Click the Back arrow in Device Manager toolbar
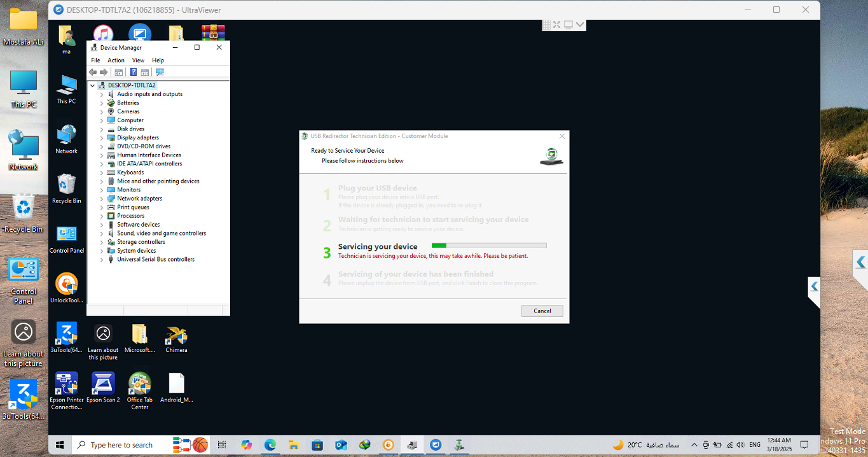The height and width of the screenshot is (457, 868). (x=93, y=72)
